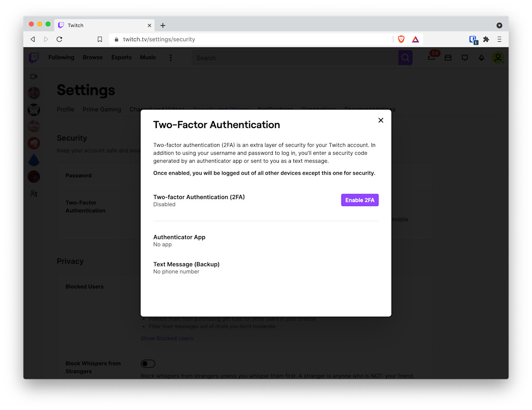
Task: Go to Browse in top navigation
Action: point(93,57)
